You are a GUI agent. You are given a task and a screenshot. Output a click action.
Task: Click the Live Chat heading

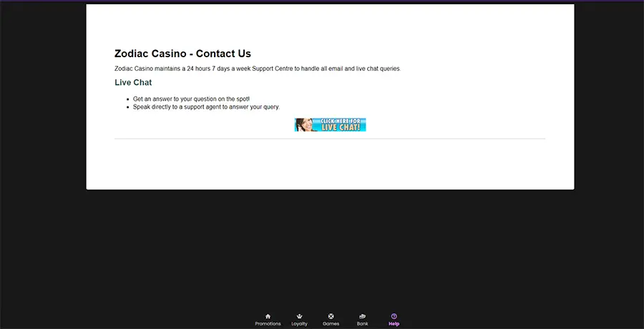click(133, 82)
